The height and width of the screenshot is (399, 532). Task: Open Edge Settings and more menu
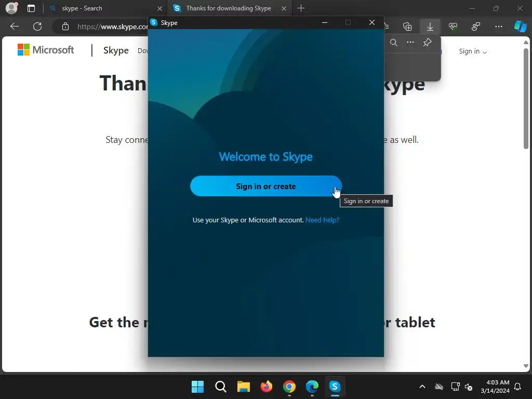(498, 26)
